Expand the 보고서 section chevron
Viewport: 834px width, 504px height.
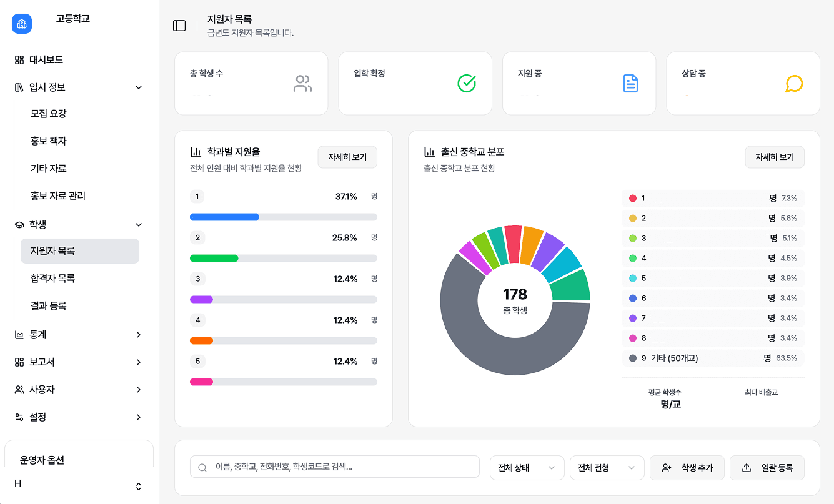139,362
